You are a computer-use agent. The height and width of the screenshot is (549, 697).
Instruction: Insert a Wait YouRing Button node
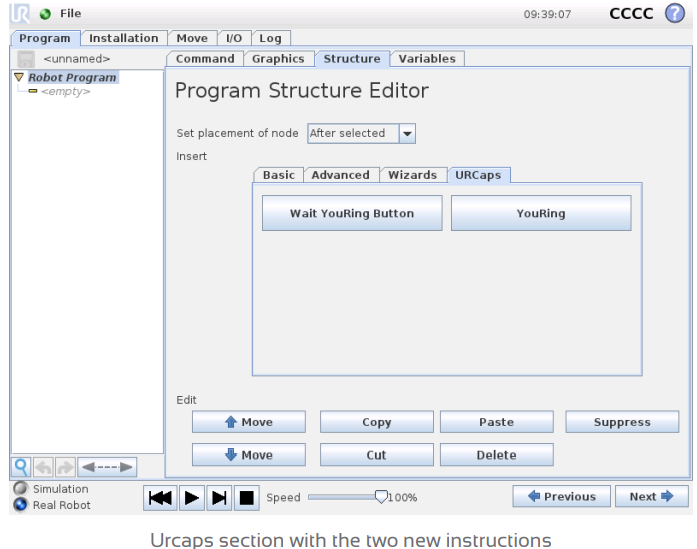coord(352,213)
